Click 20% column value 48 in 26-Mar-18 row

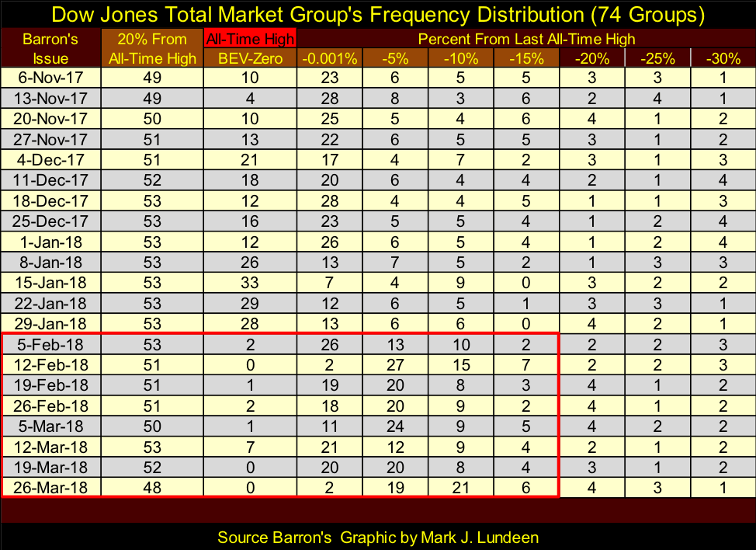152,488
